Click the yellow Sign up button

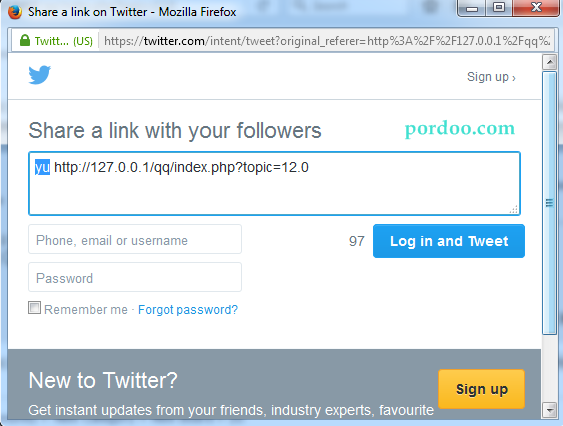(x=481, y=389)
